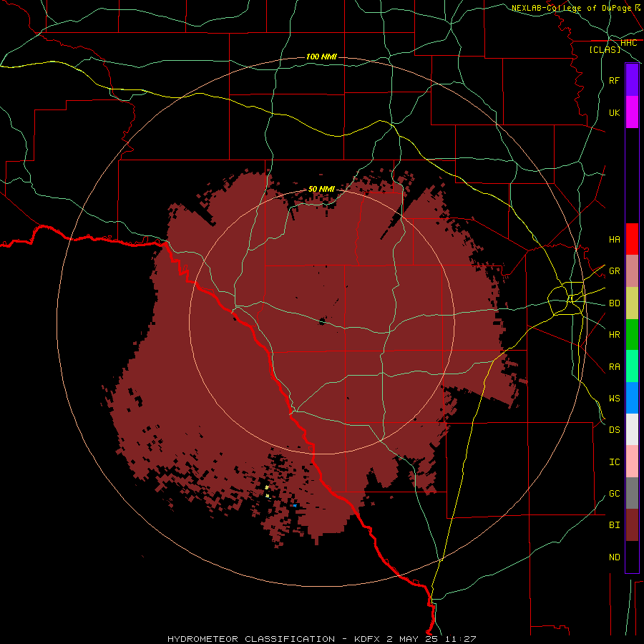Click the WS legend label
The width and height of the screenshot is (644, 644).
tap(615, 399)
